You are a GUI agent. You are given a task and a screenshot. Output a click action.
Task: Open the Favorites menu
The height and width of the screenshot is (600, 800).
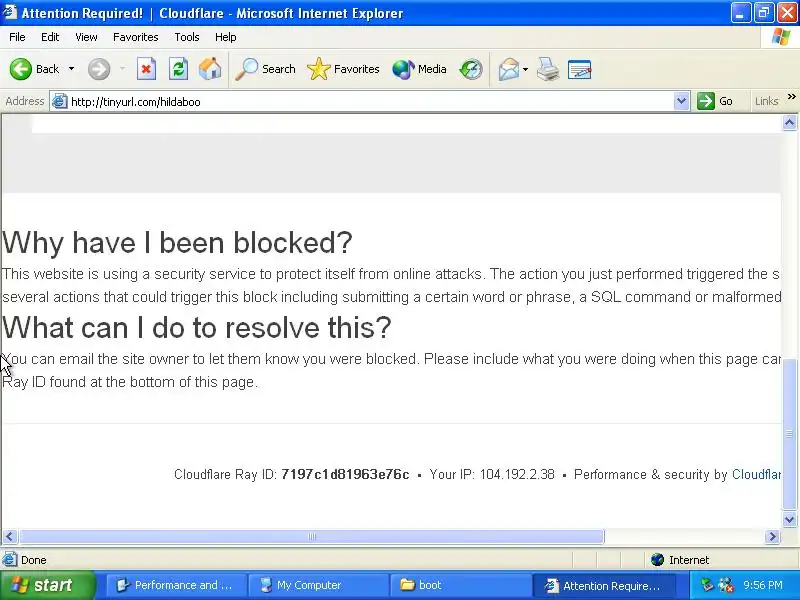click(136, 37)
